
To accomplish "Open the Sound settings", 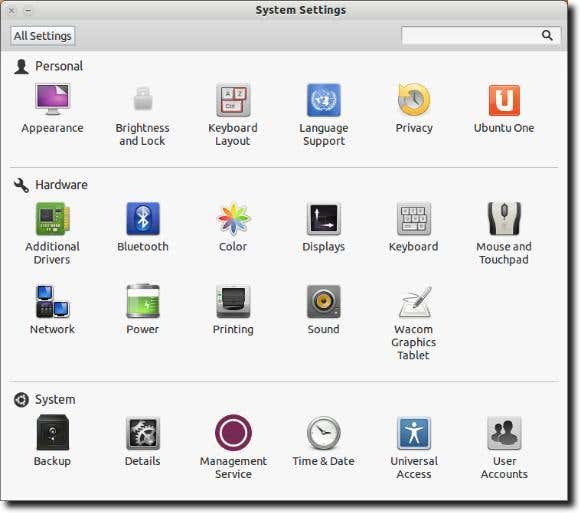I will (x=324, y=310).
